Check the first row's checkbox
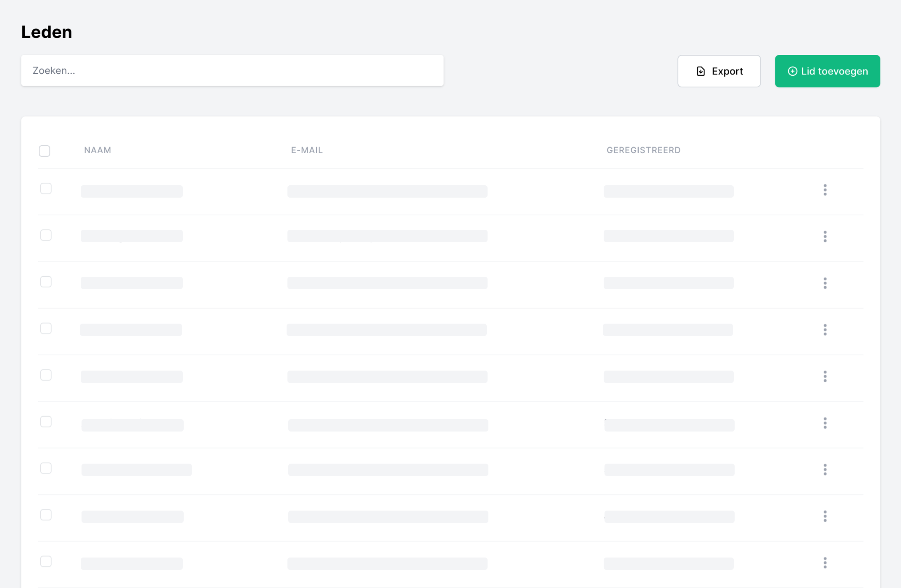Viewport: 901px width, 588px height. (46, 189)
